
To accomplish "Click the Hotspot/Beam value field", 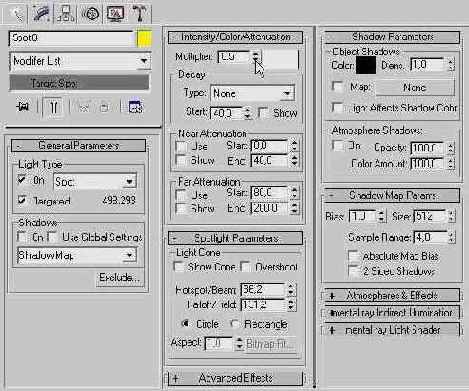I will point(263,290).
